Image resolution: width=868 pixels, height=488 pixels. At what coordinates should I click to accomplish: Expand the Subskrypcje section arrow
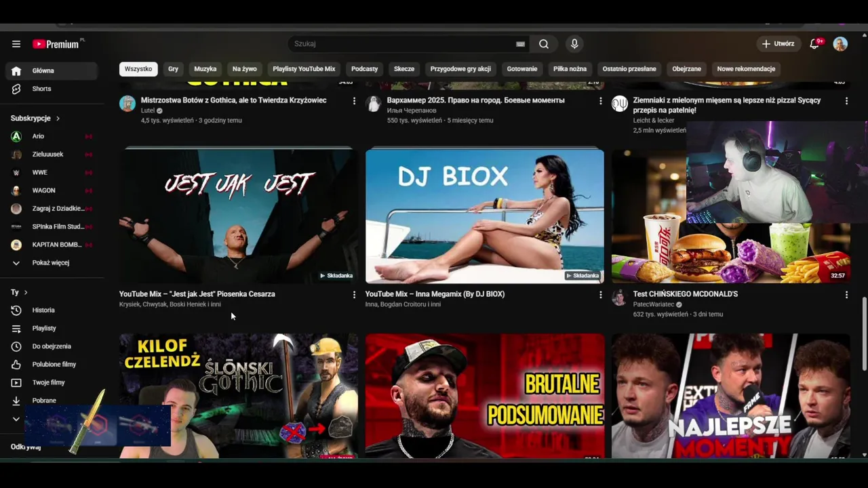click(x=58, y=119)
